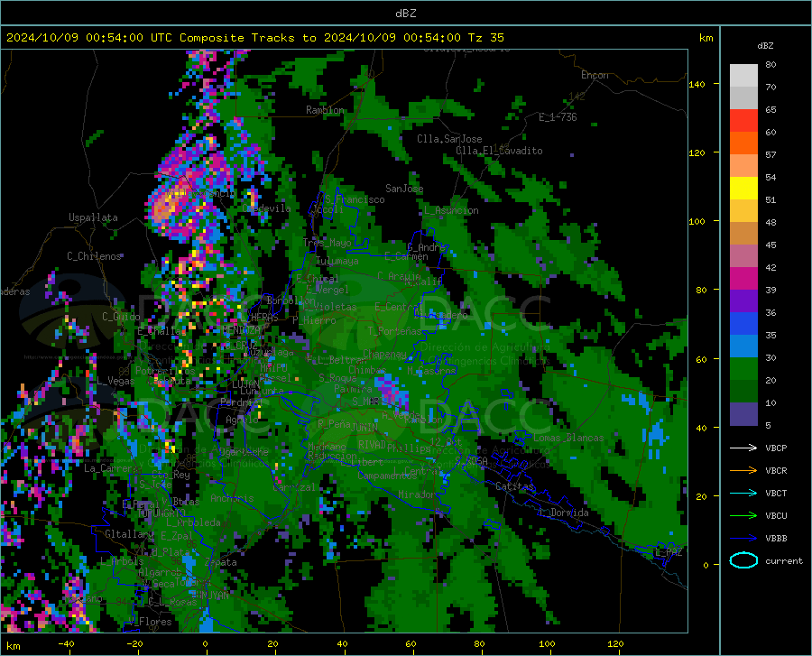Click the 'VBCP' legend label text
This screenshot has width=812, height=656.
[x=776, y=448]
